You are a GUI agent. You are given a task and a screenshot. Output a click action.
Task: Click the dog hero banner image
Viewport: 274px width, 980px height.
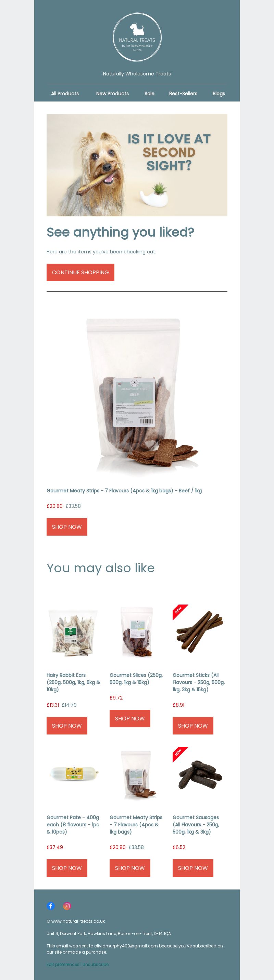(x=137, y=165)
